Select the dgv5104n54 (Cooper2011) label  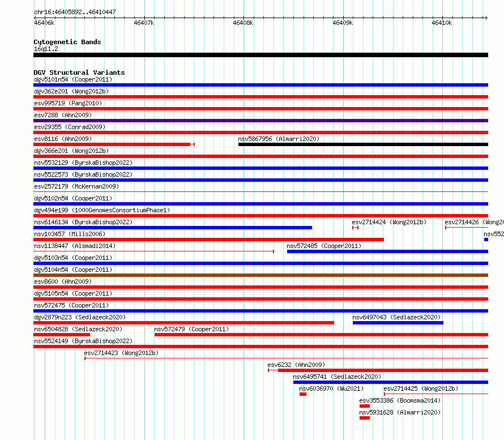click(x=73, y=270)
